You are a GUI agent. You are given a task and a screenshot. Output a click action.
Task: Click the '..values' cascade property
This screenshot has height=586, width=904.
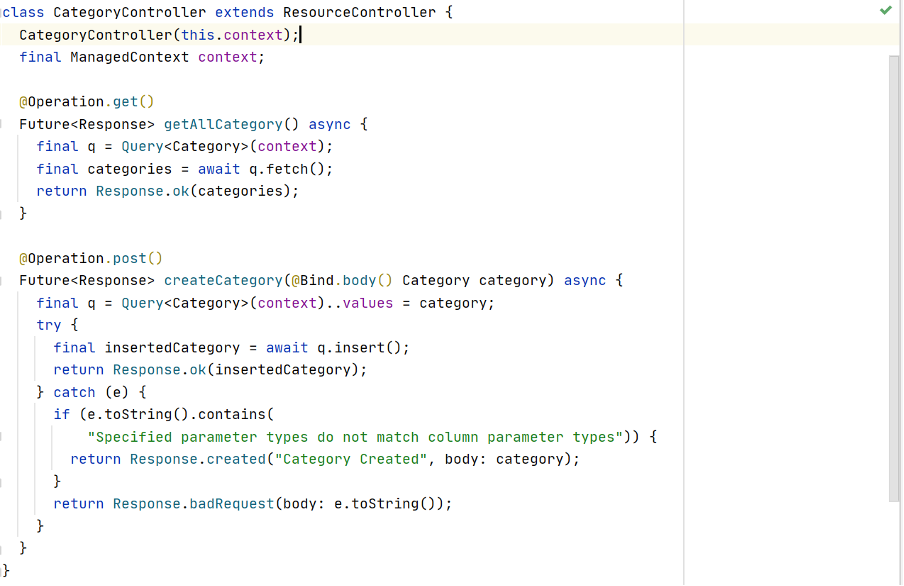[x=359, y=303]
